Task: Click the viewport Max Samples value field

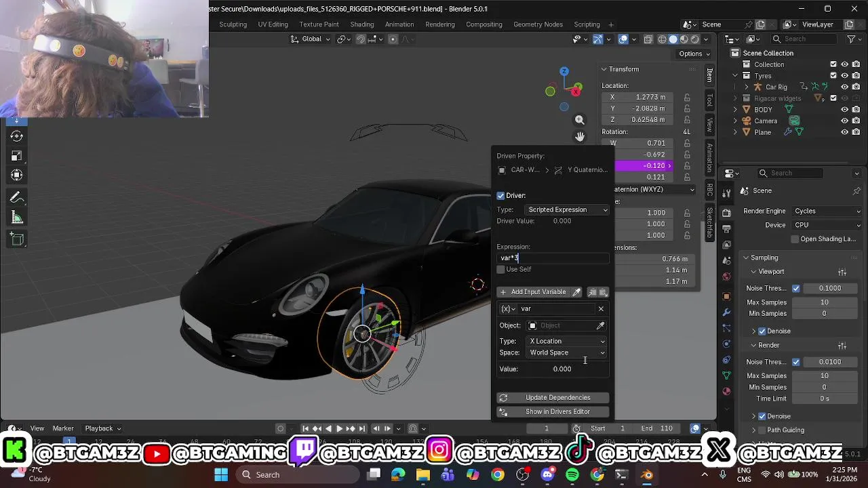Action: 824,302
